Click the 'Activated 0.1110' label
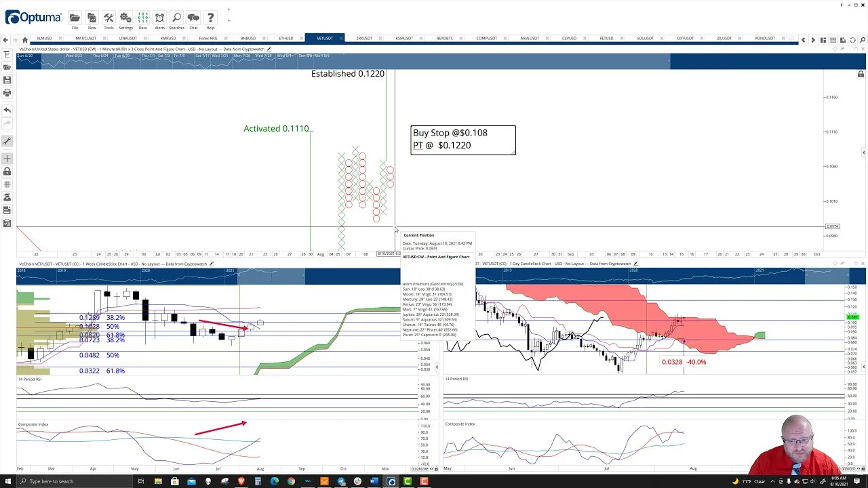Viewport: 868px width, 488px height. point(276,128)
